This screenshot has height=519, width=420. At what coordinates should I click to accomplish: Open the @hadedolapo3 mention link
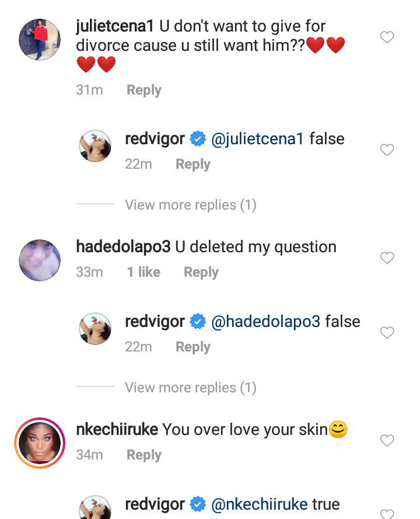pos(265,322)
